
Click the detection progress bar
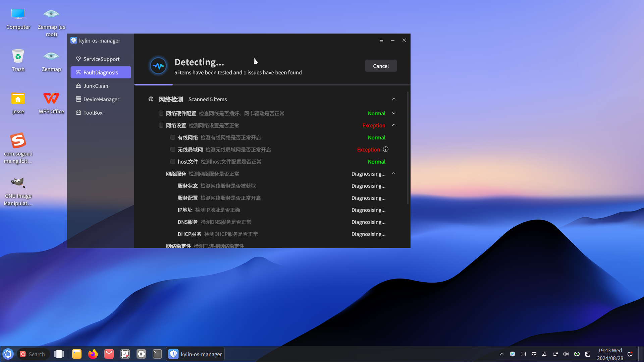(272, 85)
